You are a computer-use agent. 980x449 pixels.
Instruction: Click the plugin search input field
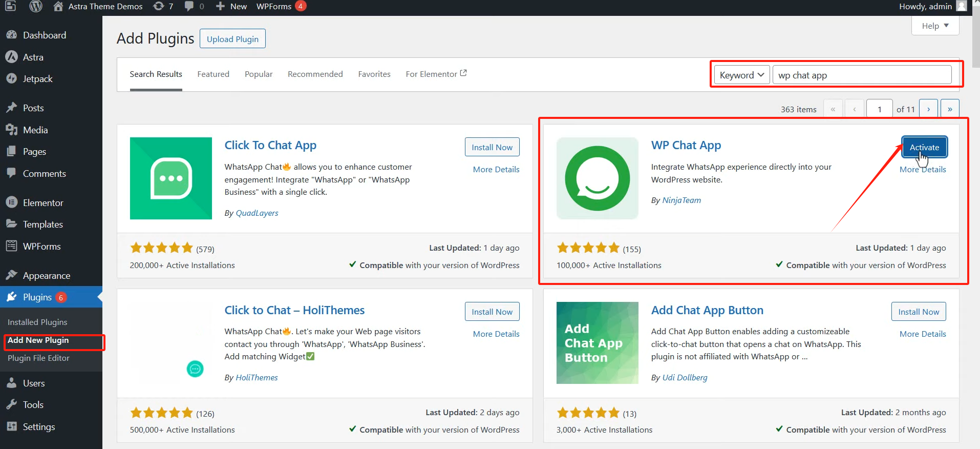point(861,75)
